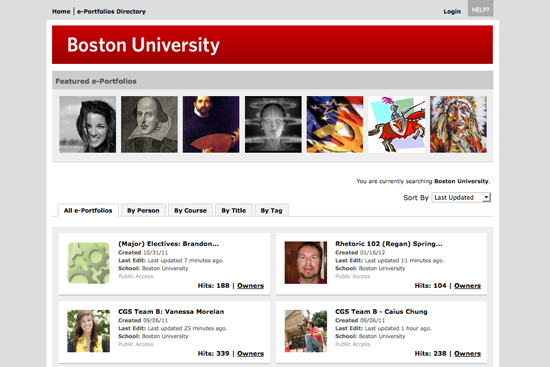Image resolution: width=550 pixels, height=367 pixels.
Task: Open (Major) Electives: Brandon... portfolio title
Action: (168, 244)
